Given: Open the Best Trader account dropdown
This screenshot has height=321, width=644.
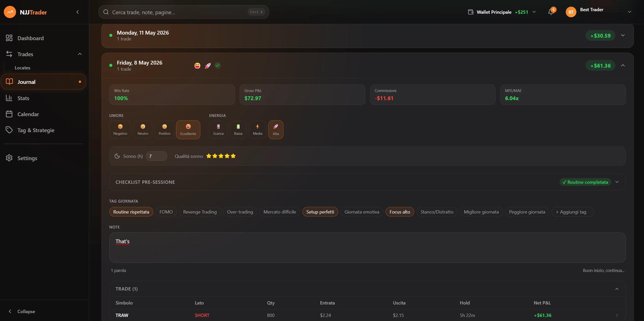Looking at the screenshot, I should click(630, 12).
